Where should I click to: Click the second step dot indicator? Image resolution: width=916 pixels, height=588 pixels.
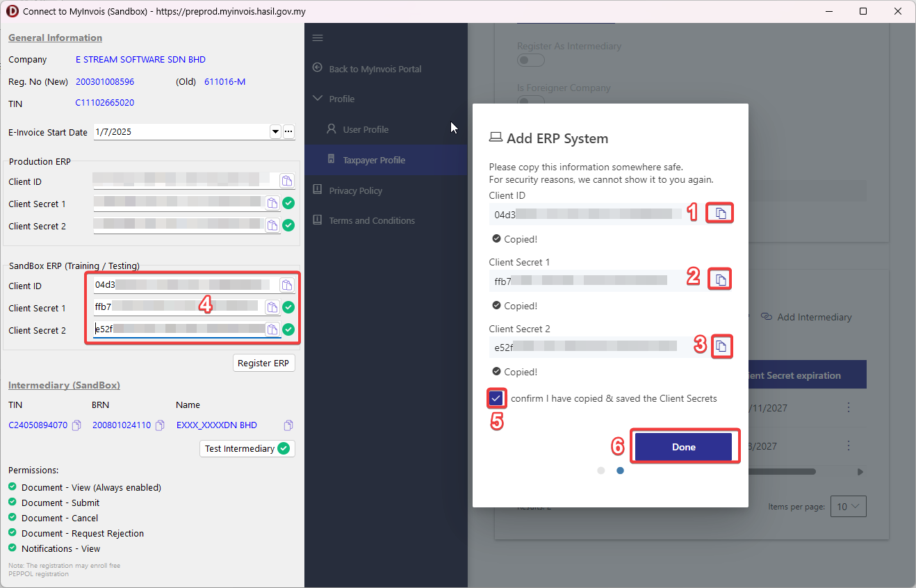tap(620, 471)
